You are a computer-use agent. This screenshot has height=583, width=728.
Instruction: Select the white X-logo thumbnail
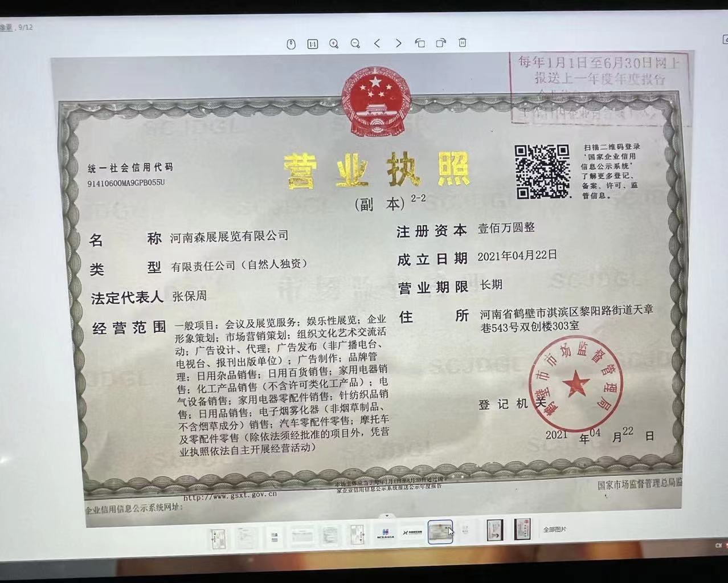(411, 532)
